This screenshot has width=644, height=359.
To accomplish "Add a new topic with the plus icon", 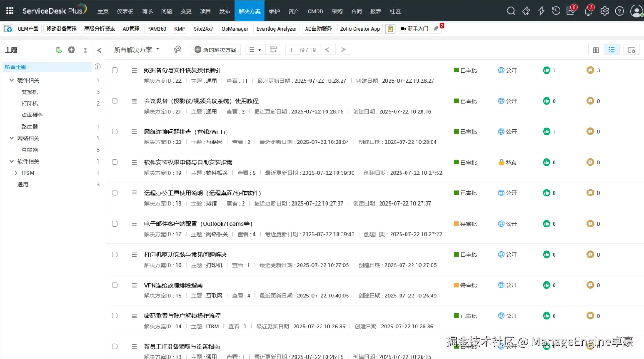I will pos(71,50).
